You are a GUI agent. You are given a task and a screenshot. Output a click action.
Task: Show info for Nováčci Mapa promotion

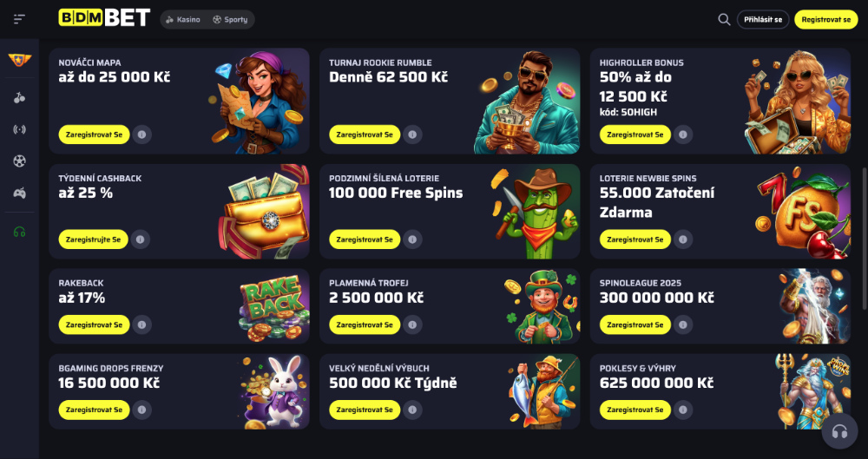141,134
